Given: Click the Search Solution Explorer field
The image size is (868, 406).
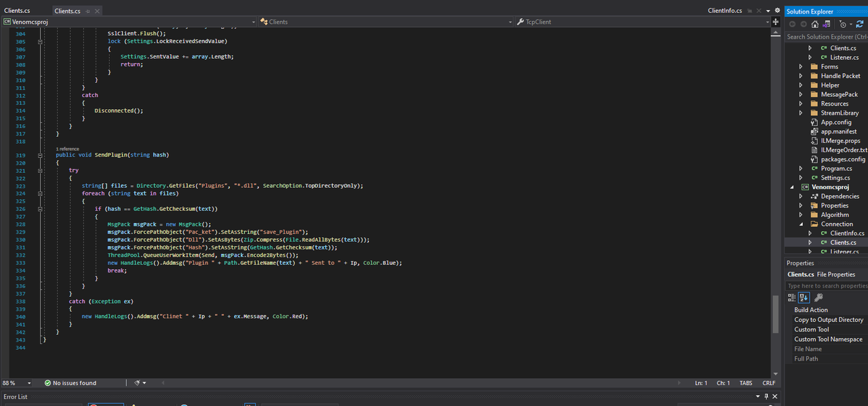Looking at the screenshot, I should 824,37.
